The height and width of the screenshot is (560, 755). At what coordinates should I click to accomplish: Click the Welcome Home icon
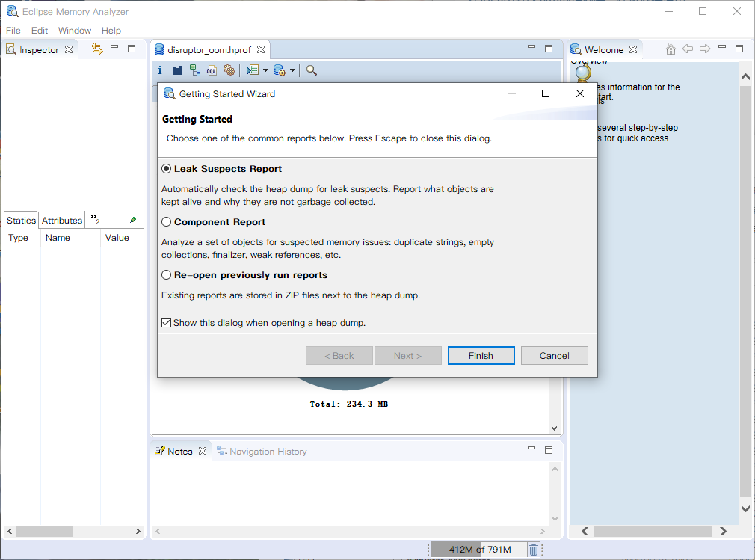[671, 49]
